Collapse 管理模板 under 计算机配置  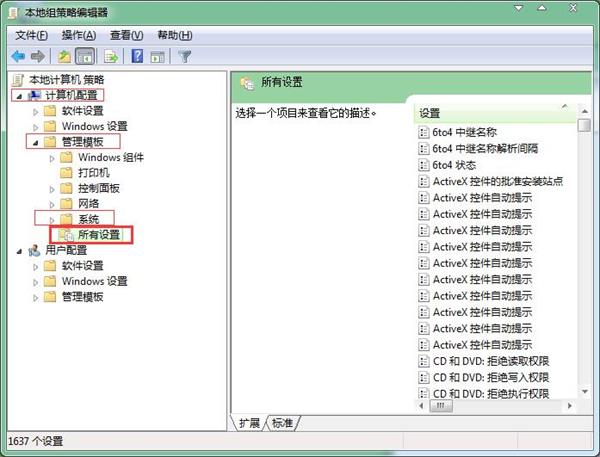click(x=36, y=143)
